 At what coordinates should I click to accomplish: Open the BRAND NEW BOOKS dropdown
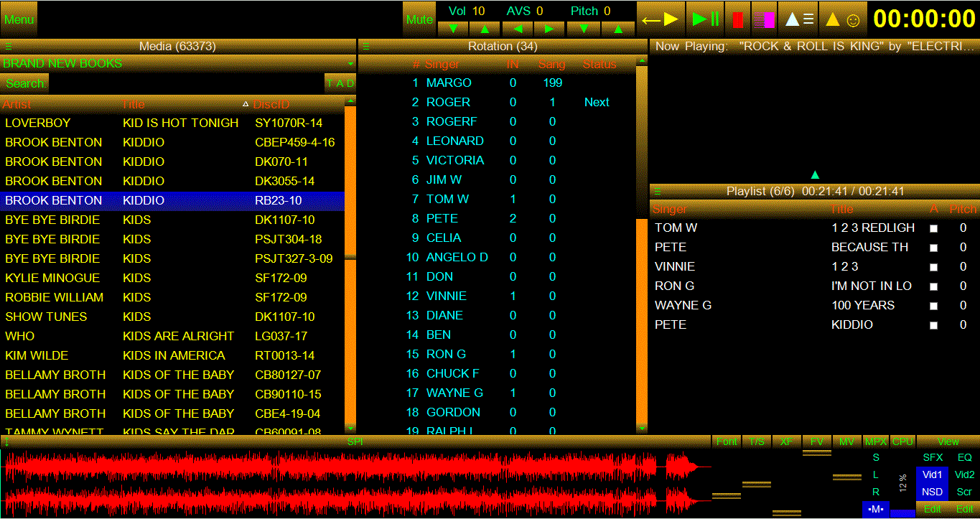(350, 64)
